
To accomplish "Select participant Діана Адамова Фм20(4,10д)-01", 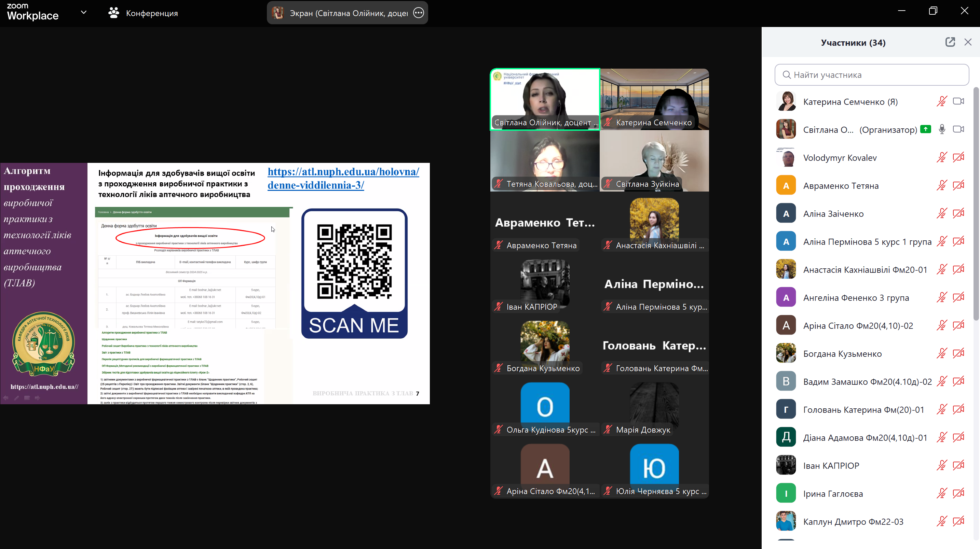I will (x=871, y=438).
